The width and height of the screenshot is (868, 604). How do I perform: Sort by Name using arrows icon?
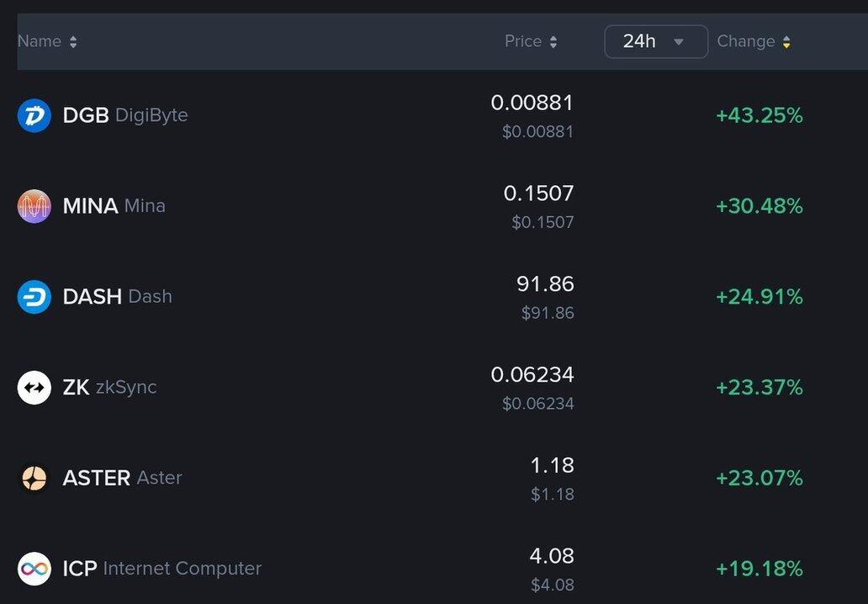[73, 42]
